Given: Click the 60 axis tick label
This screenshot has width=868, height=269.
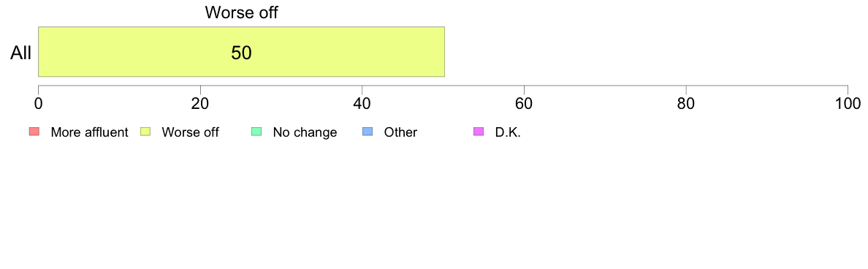Looking at the screenshot, I should (524, 104).
